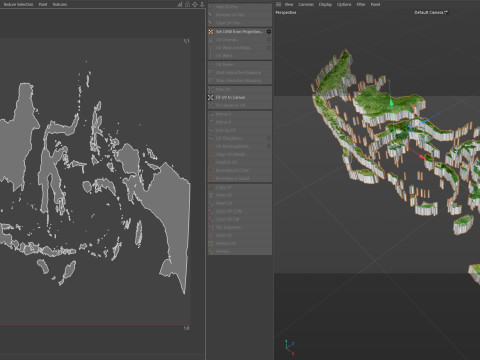Click Clear UV Pins command
This screenshot has height=360, width=480.
240,23
